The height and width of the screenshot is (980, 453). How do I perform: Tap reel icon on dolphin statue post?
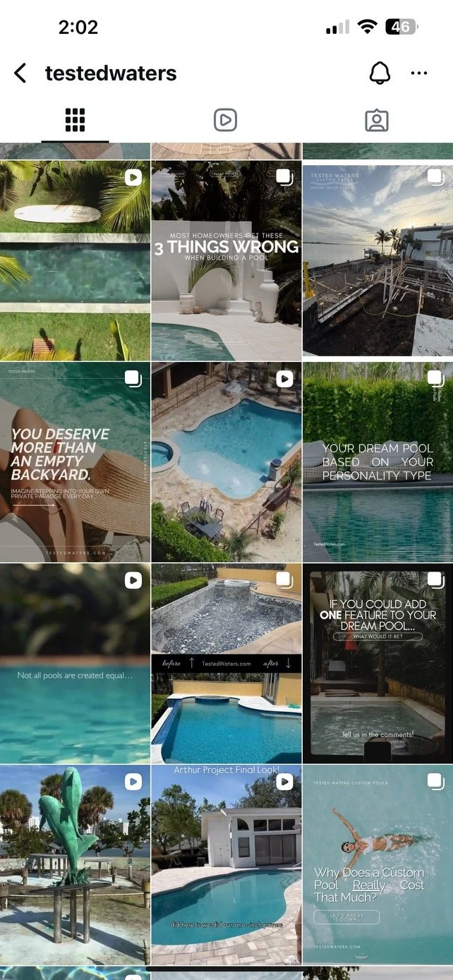tap(133, 782)
